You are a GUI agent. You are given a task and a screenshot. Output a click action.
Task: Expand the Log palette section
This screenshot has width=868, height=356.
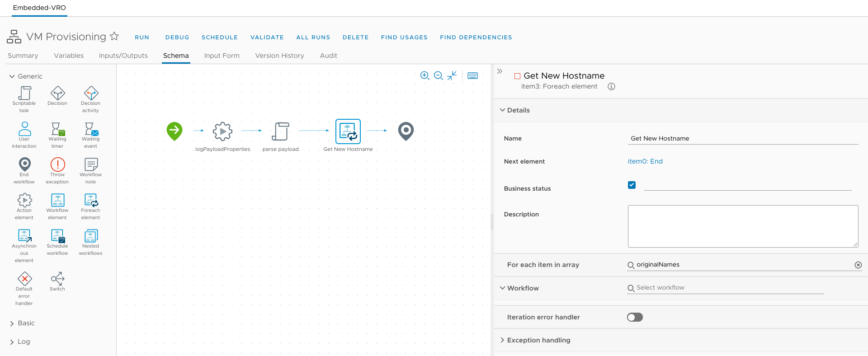pos(12,342)
